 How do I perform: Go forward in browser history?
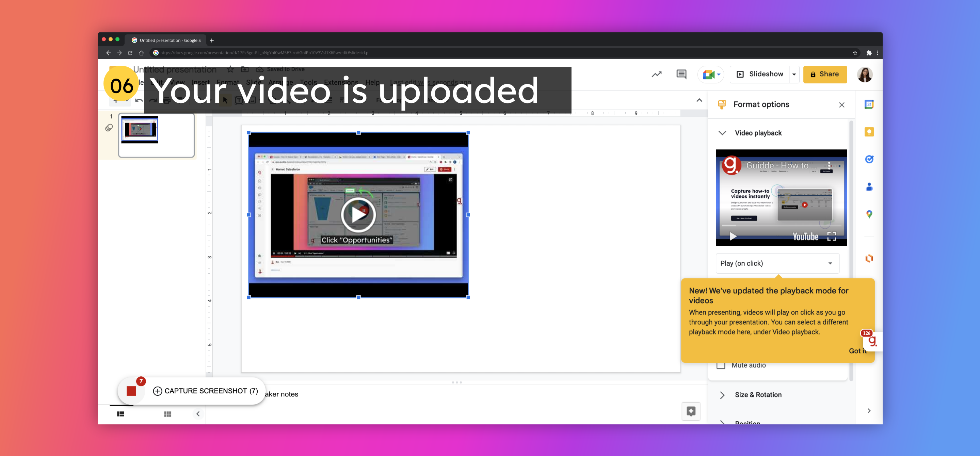[x=119, y=53]
